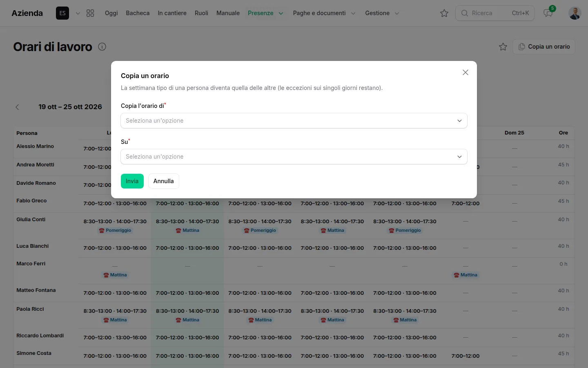Click the Invia button

pyautogui.click(x=132, y=181)
